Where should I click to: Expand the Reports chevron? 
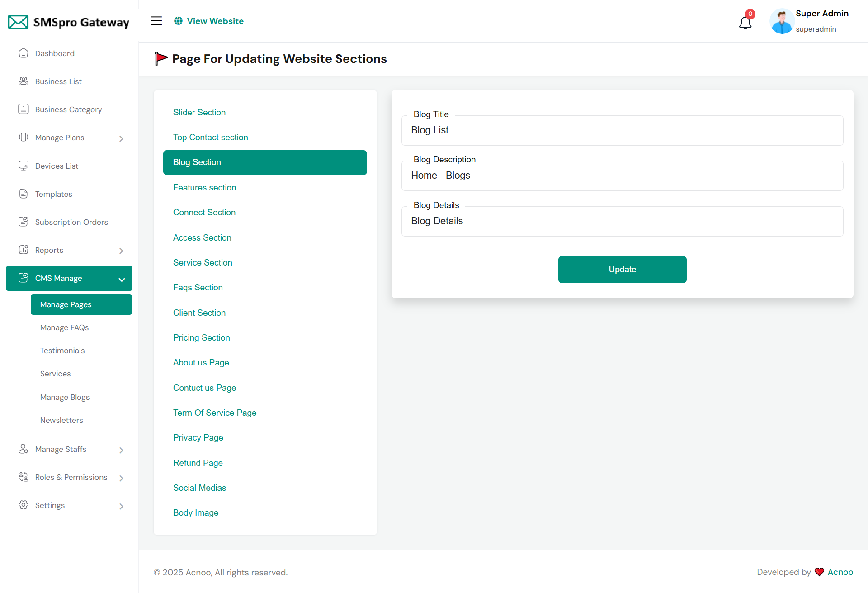point(121,251)
